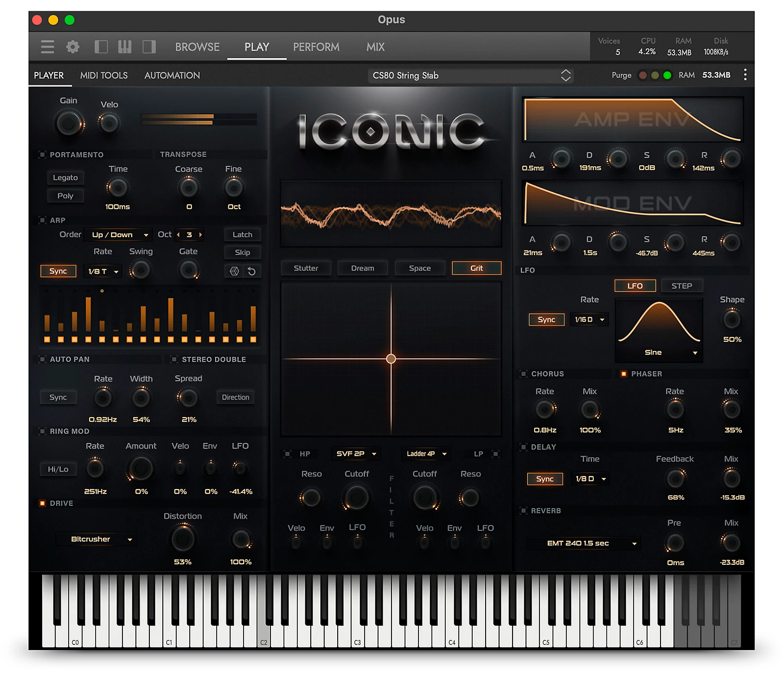The width and height of the screenshot is (784, 675).
Task: Switch to the PERFORM tab
Action: click(316, 47)
